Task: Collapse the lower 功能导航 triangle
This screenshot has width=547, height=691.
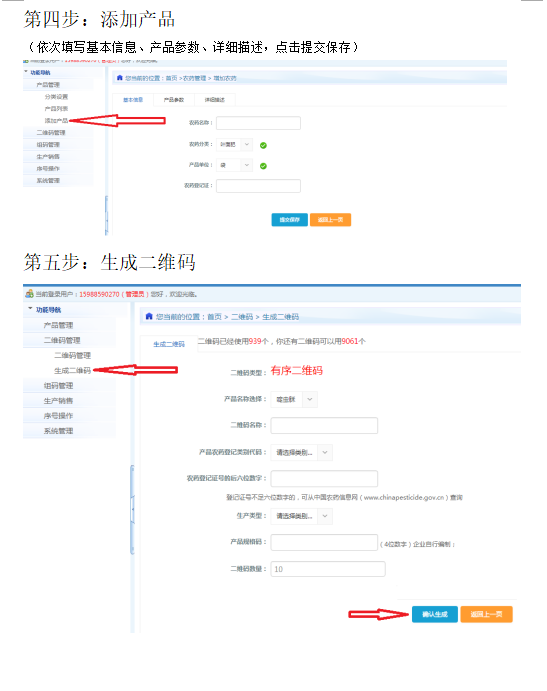Action: coord(30,308)
